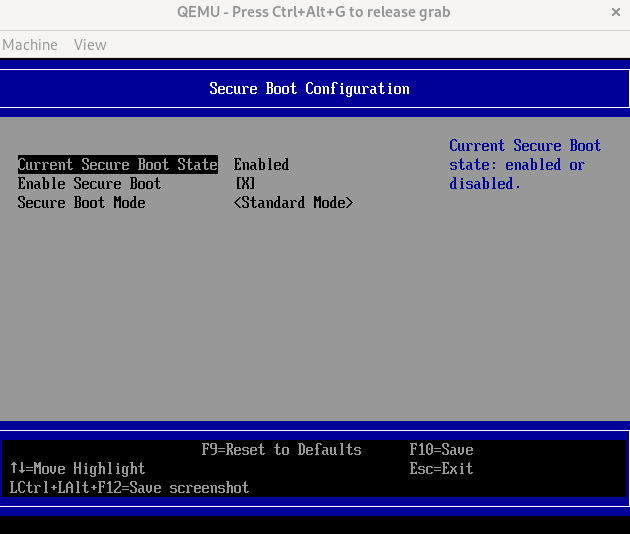The image size is (630, 534).
Task: Click the Esc=Exit hint
Action: click(x=441, y=469)
